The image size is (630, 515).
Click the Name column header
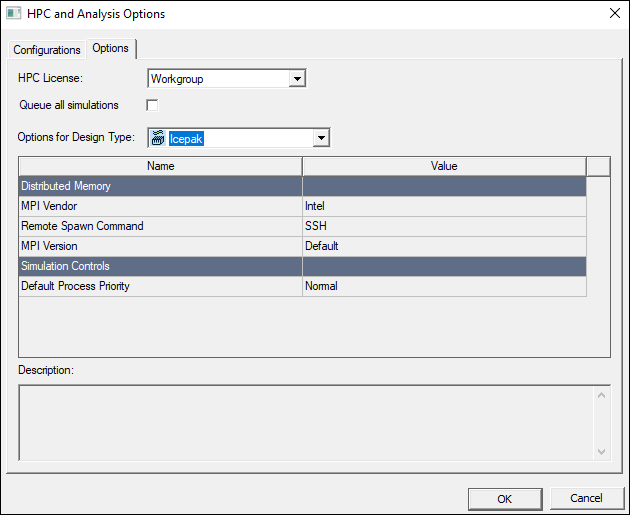161,166
